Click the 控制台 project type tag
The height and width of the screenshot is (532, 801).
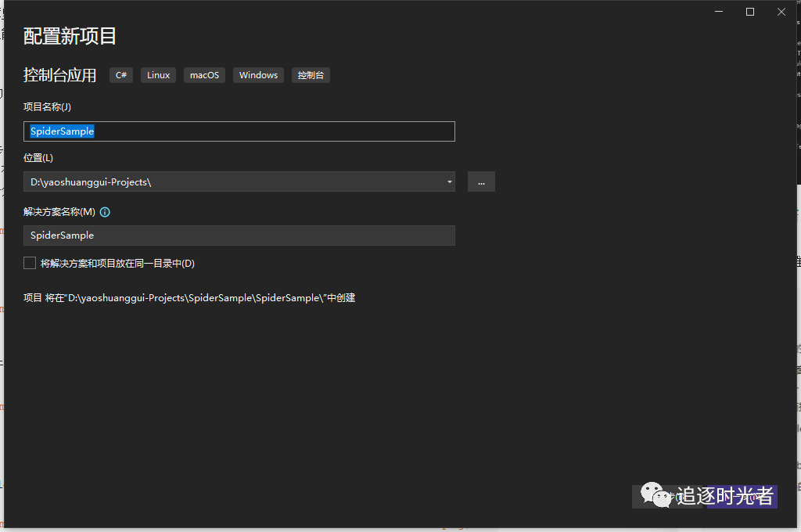click(x=310, y=74)
